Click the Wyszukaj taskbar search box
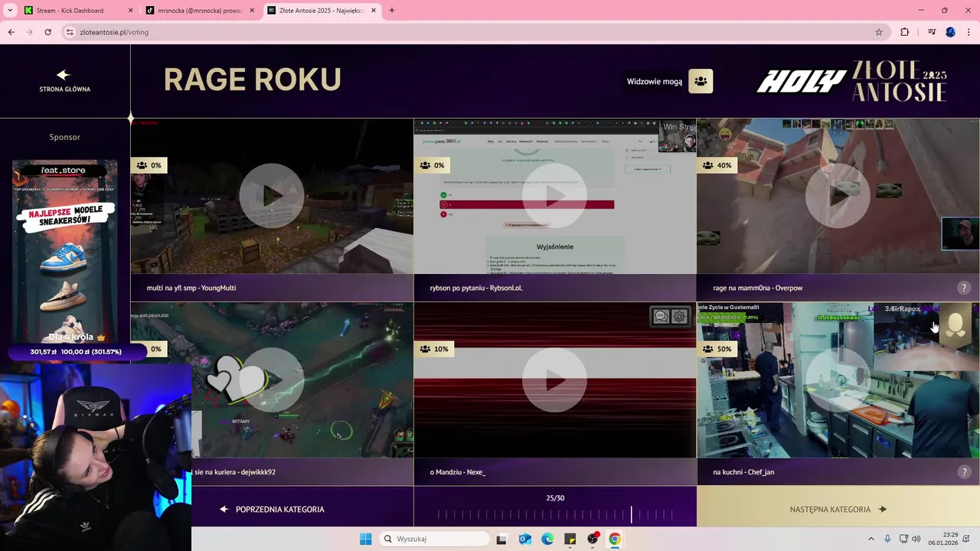 [x=435, y=539]
